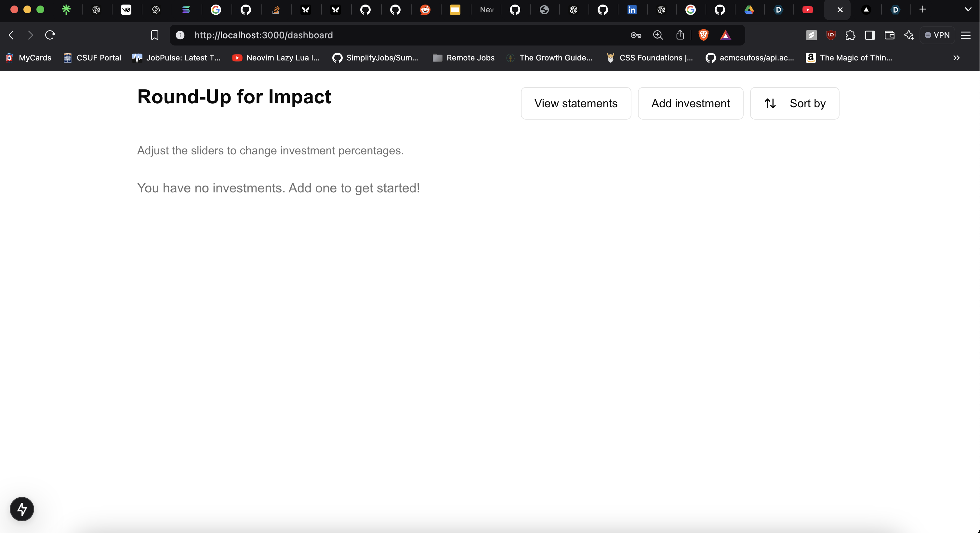The height and width of the screenshot is (533, 980).
Task: Open the Sort by dropdown
Action: (x=794, y=103)
